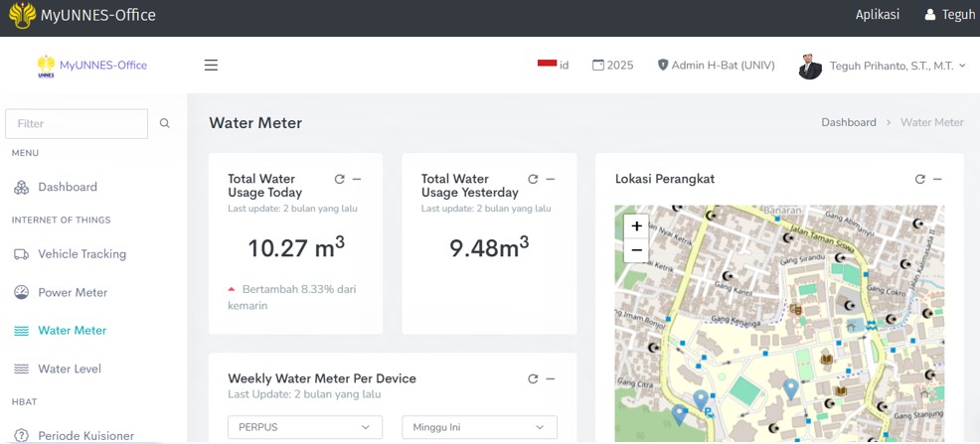The width and height of the screenshot is (980, 444).
Task: Refresh the Weekly Water Meter Per Device card
Action: tap(533, 378)
